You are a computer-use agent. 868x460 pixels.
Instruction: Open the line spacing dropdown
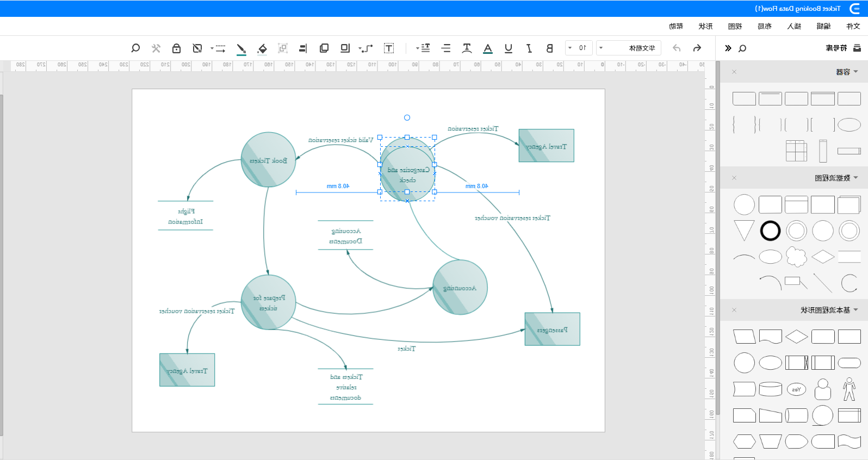[423, 48]
